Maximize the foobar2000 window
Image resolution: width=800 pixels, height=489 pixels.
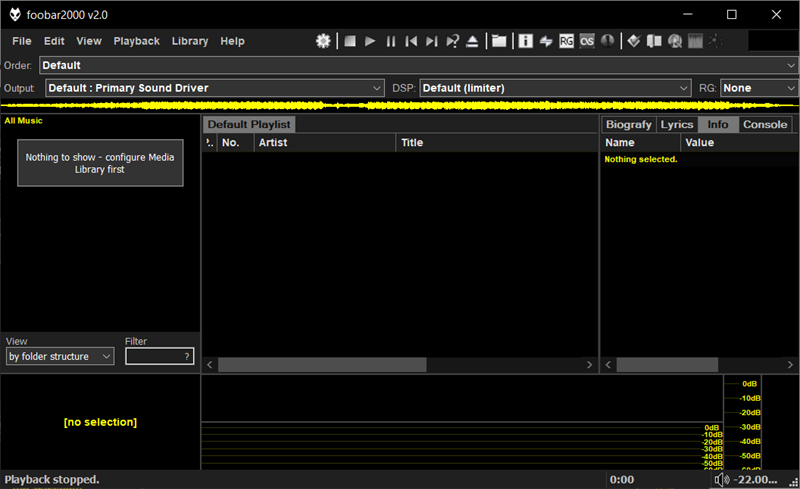pos(732,14)
